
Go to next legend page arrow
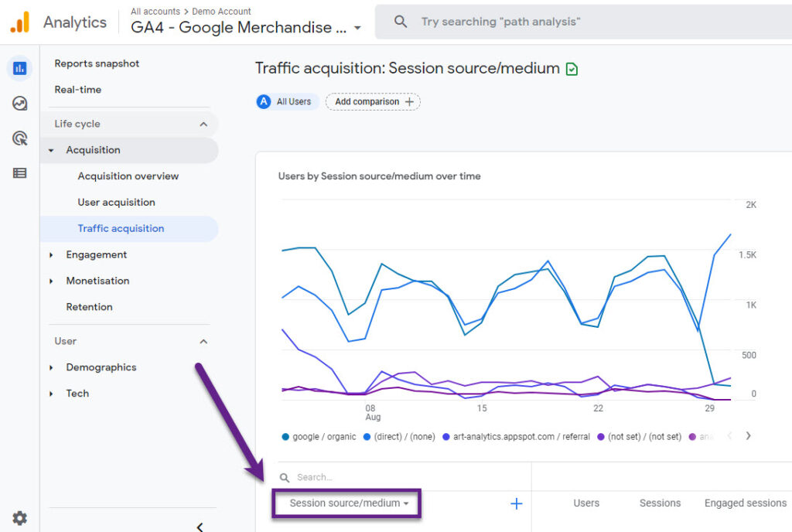(748, 436)
